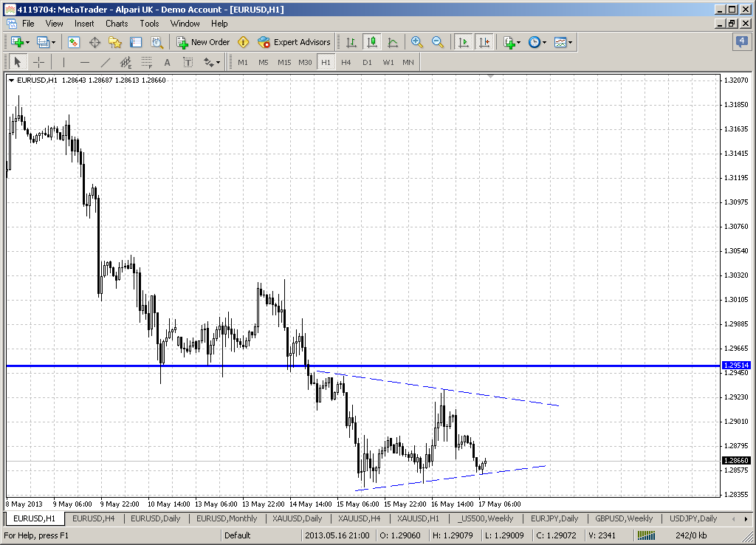This screenshot has width=756, height=545.
Task: Click the MetaEditor yellow diamond icon
Action: [244, 42]
